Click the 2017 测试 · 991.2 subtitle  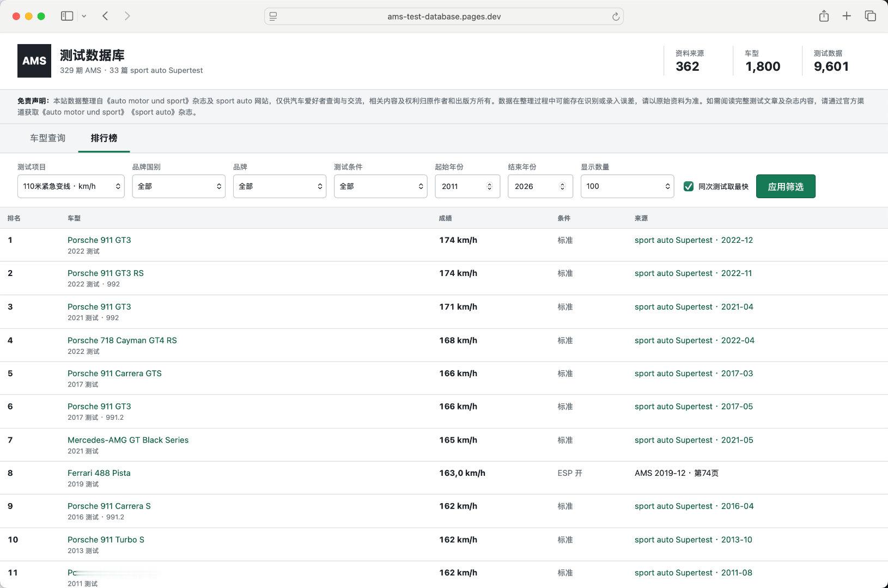point(96,418)
